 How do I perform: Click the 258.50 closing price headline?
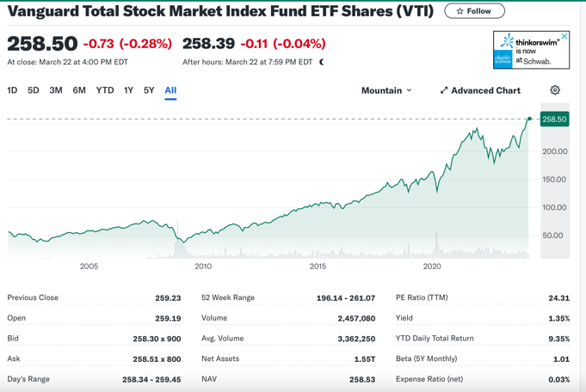pyautogui.click(x=42, y=44)
